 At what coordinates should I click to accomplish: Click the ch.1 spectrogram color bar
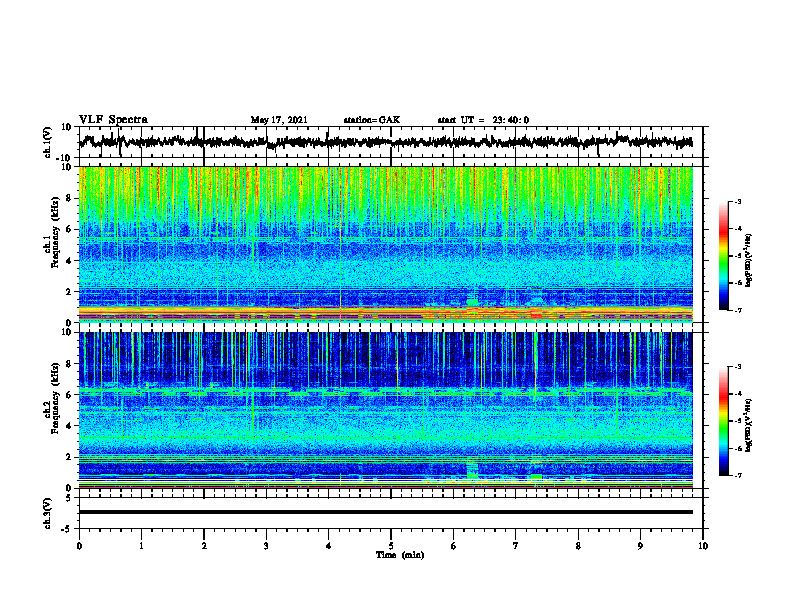tap(723, 256)
